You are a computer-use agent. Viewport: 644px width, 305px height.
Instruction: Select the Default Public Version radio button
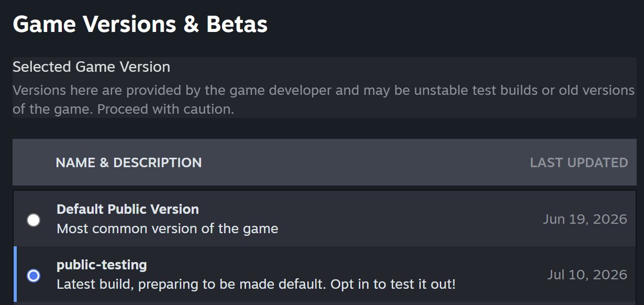[34, 220]
